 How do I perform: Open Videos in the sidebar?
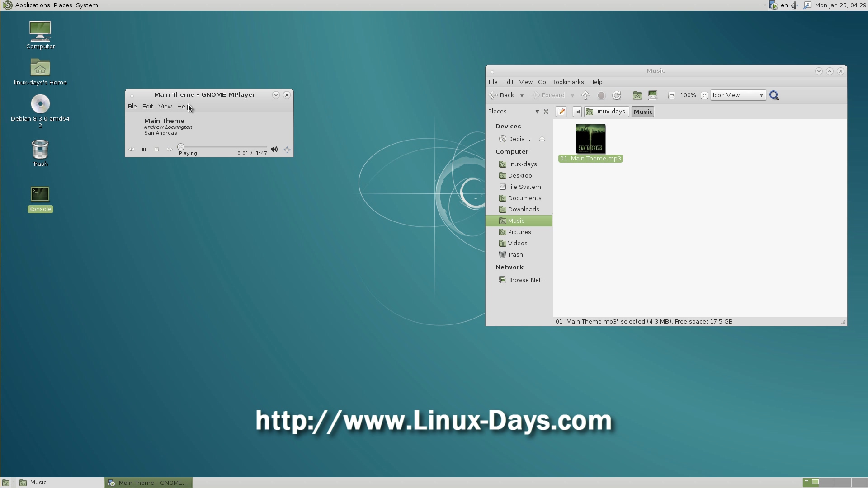pos(519,244)
